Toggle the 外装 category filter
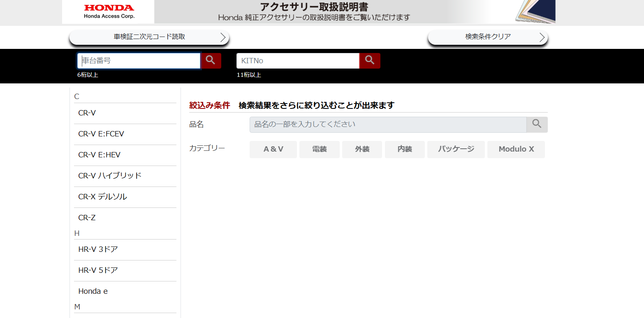Image resolution: width=644 pixels, height=318 pixels. pyautogui.click(x=362, y=150)
